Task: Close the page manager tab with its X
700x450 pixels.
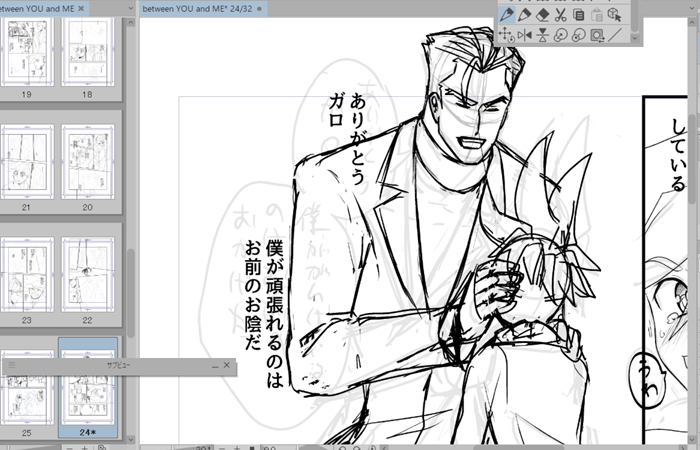Action: [81, 8]
